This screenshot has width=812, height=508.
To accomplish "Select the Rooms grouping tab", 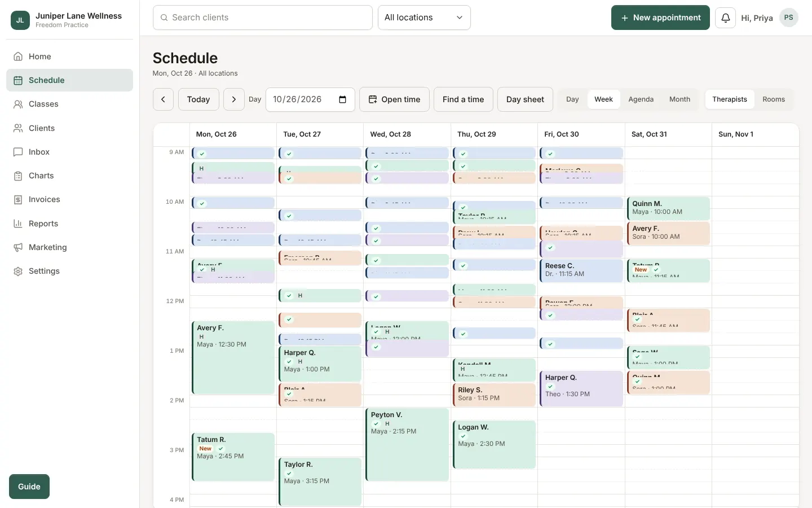I will [x=774, y=99].
